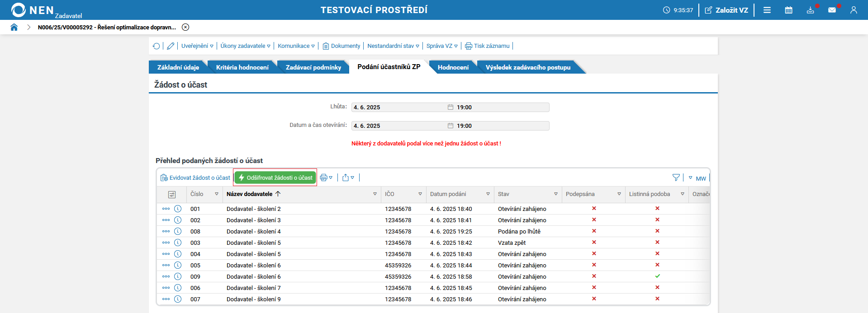Image resolution: width=868 pixels, height=313 pixels.
Task: Select the Podání účastníků ZP tab
Action: point(389,67)
